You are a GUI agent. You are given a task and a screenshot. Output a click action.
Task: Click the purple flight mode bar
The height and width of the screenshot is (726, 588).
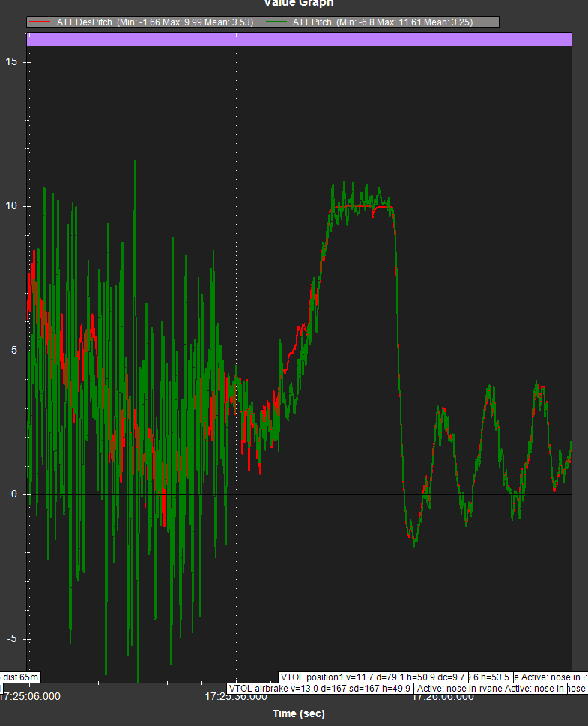299,40
